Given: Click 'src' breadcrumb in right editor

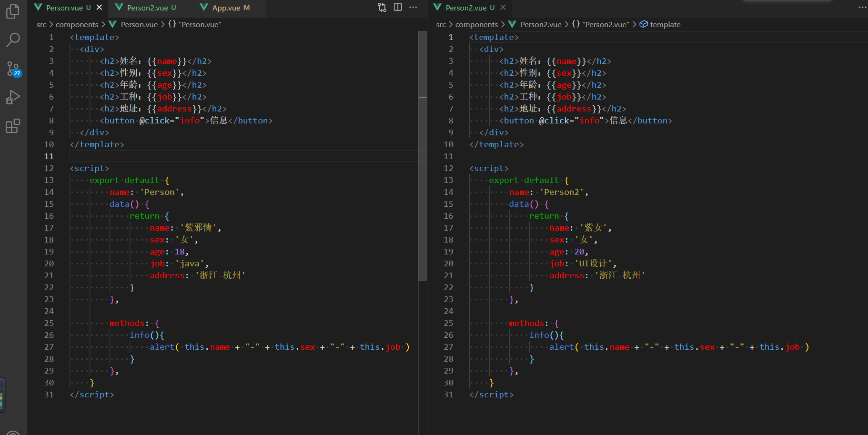Looking at the screenshot, I should (441, 24).
